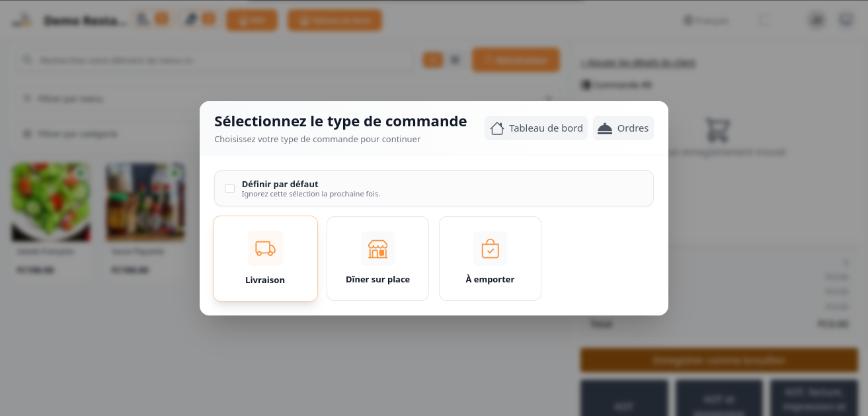Click the restaurant logo in the header
Image resolution: width=868 pixels, height=416 pixels.
tap(22, 21)
